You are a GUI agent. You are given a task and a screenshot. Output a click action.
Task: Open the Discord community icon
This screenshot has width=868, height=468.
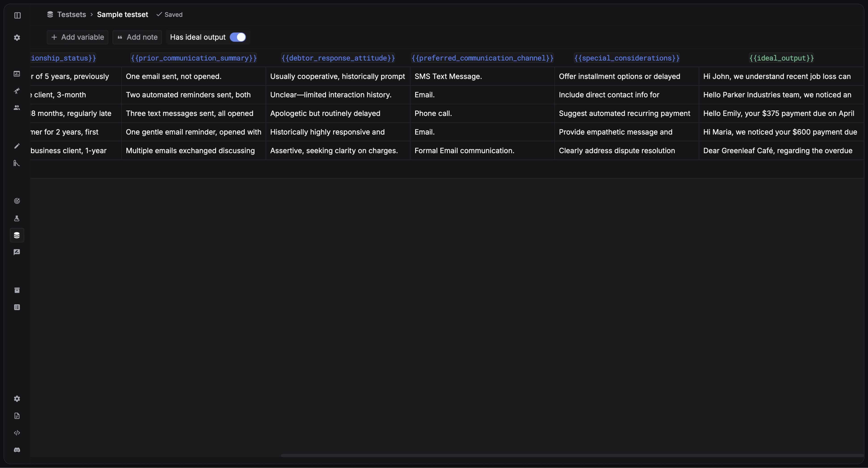click(x=17, y=450)
